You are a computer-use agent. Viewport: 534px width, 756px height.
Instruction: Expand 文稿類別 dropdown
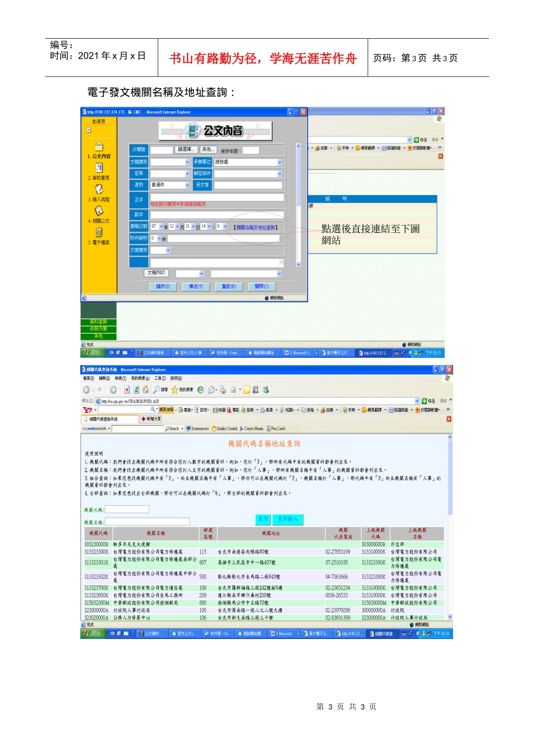pos(187,162)
